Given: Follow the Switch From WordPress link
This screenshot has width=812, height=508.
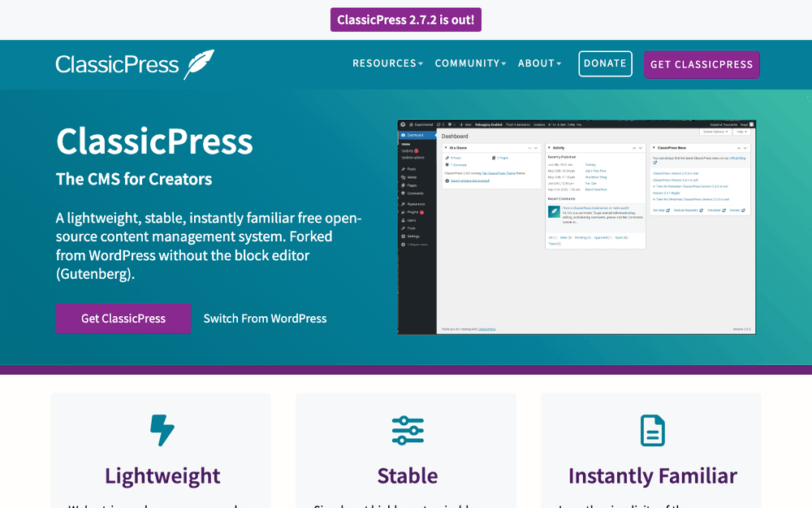Looking at the screenshot, I should coord(265,319).
